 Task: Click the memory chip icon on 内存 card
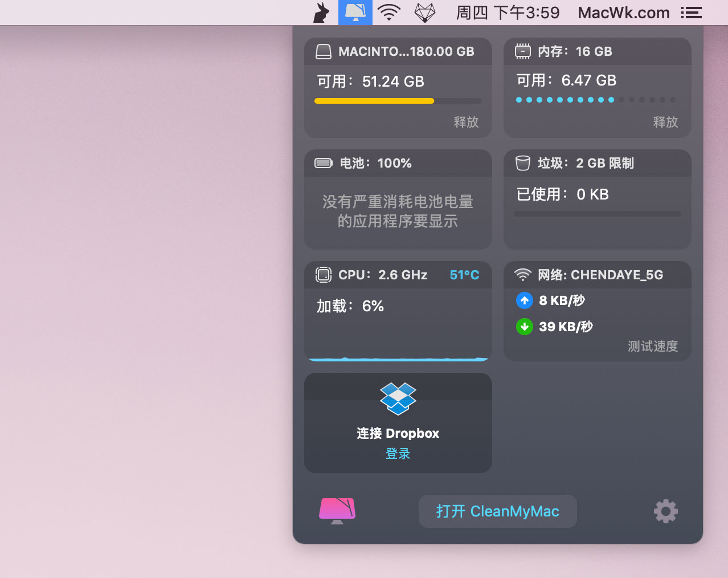(522, 51)
